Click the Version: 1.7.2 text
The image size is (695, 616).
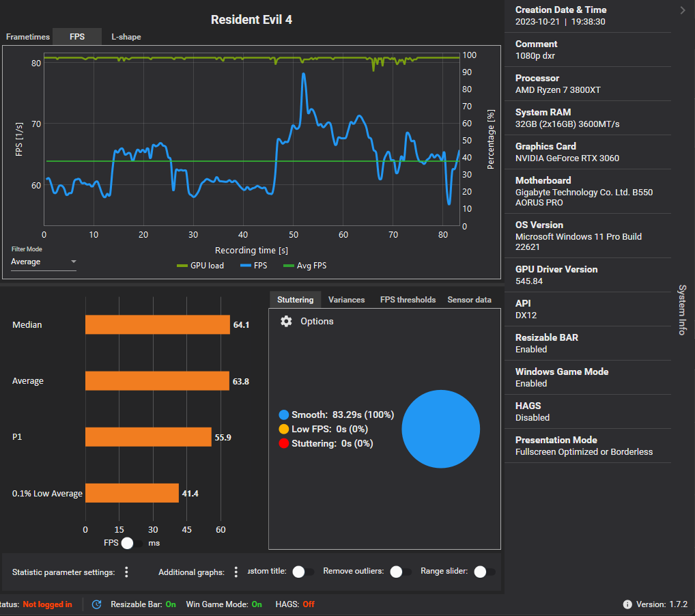pyautogui.click(x=662, y=604)
